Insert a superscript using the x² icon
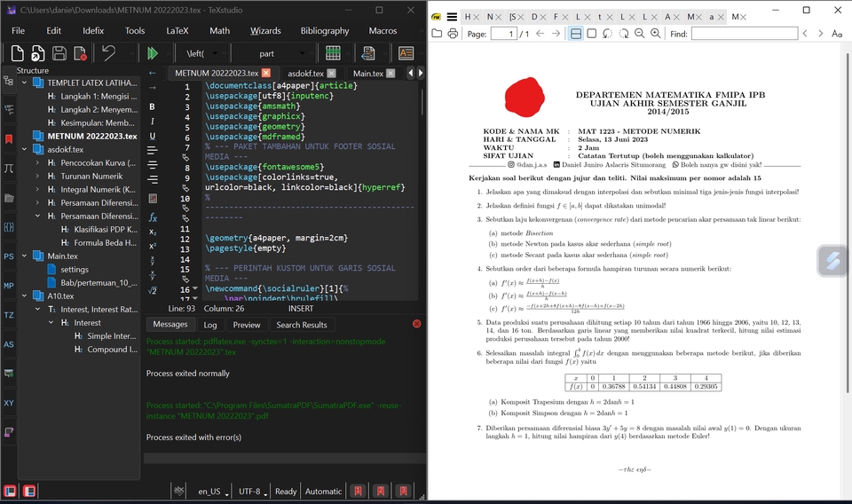The width and height of the screenshot is (852, 504). (153, 246)
